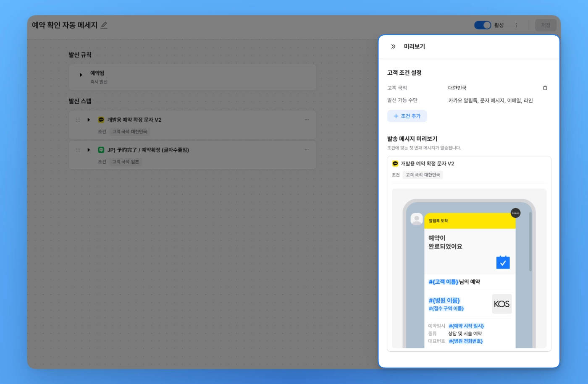Open the more options of the JP) 予約完了 step

[x=307, y=150]
